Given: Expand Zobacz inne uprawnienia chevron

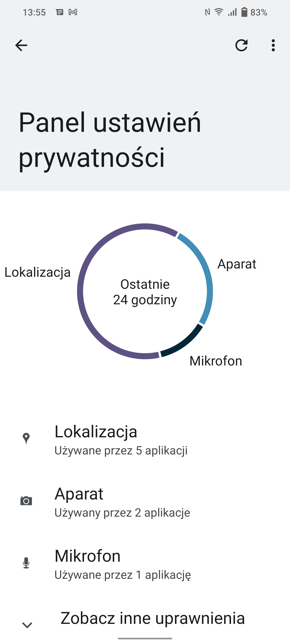Looking at the screenshot, I should pos(27,625).
